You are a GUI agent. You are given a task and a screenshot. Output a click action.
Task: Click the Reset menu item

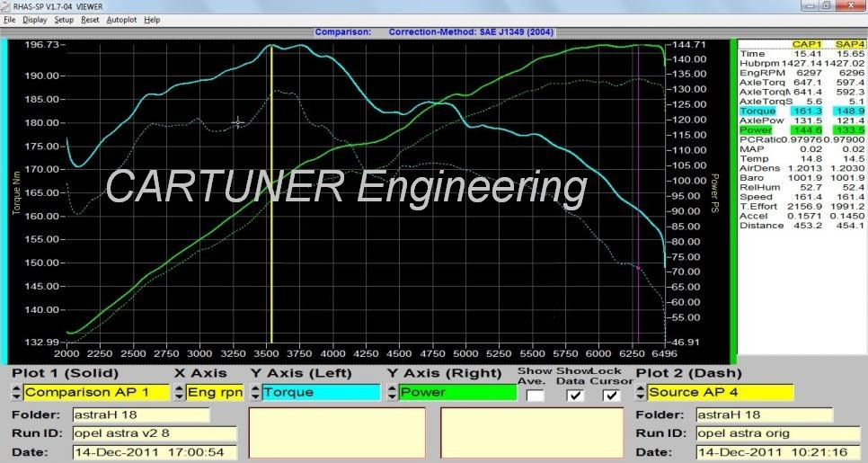90,19
